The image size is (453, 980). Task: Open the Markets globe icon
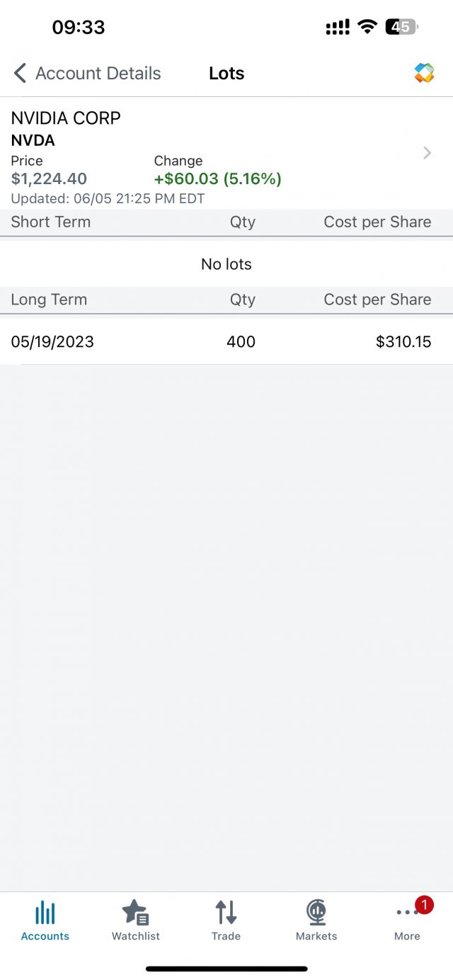point(316,913)
